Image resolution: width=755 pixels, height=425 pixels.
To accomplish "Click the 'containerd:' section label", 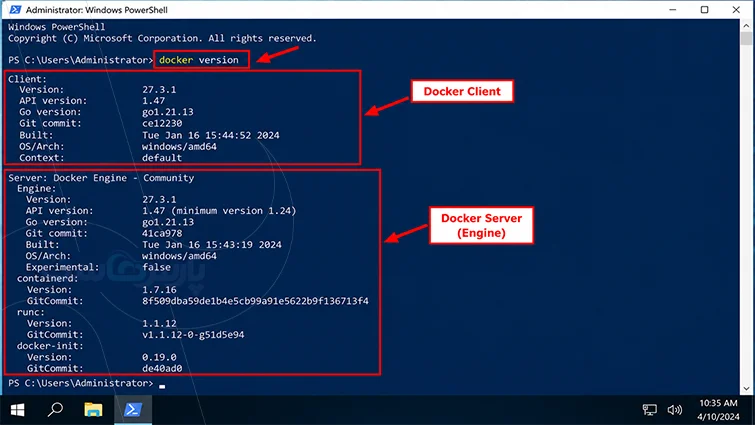I will [x=47, y=279].
